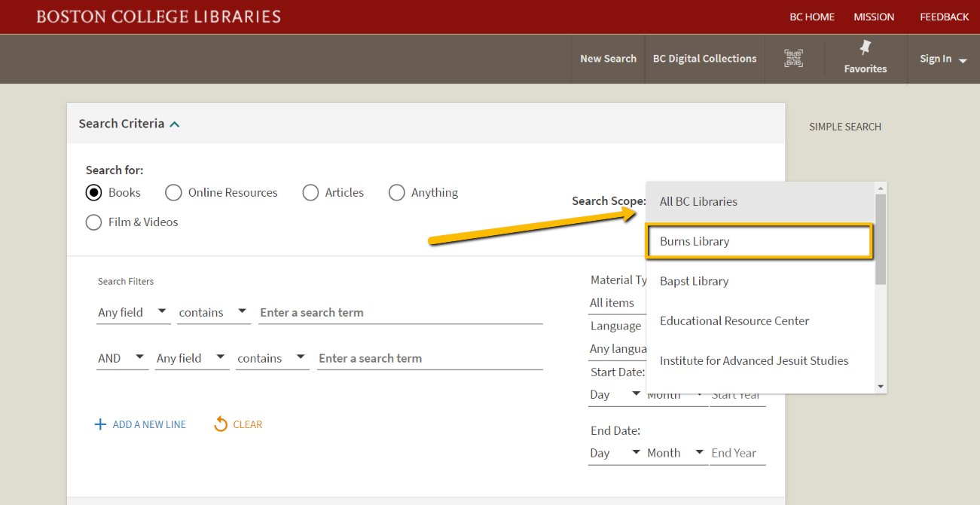Image resolution: width=980 pixels, height=505 pixels.
Task: Click the End Year input field
Action: coord(737,453)
